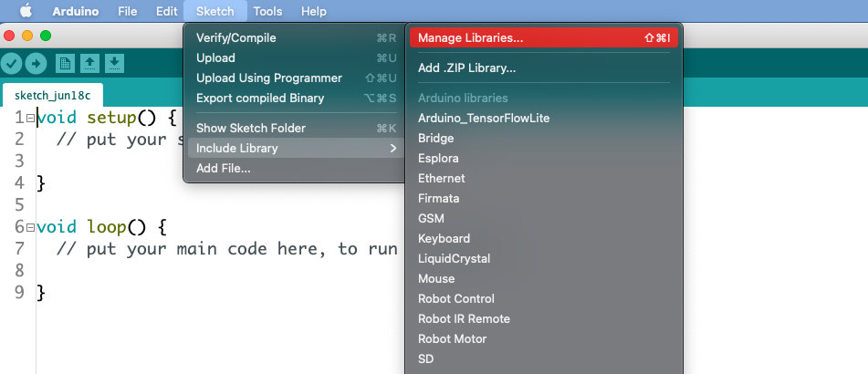Collapse the loop() function fold marker
868x374 pixels.
[31, 227]
